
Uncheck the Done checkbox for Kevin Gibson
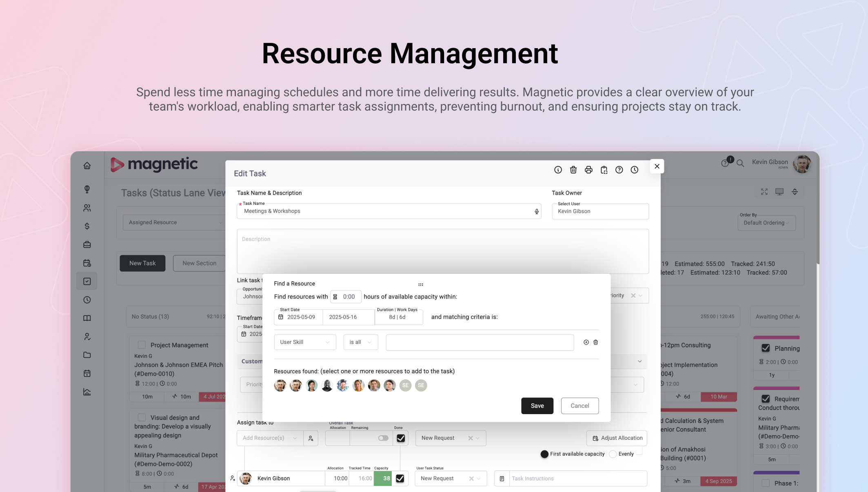(400, 479)
